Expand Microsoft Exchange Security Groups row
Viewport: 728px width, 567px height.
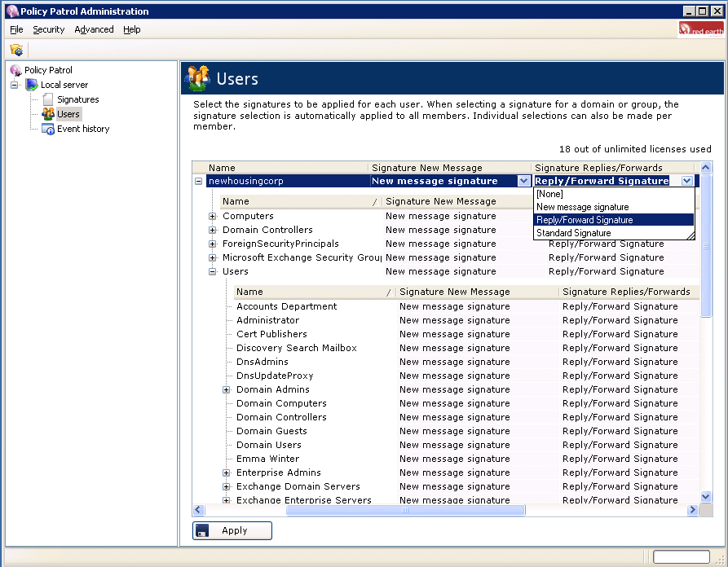[212, 258]
